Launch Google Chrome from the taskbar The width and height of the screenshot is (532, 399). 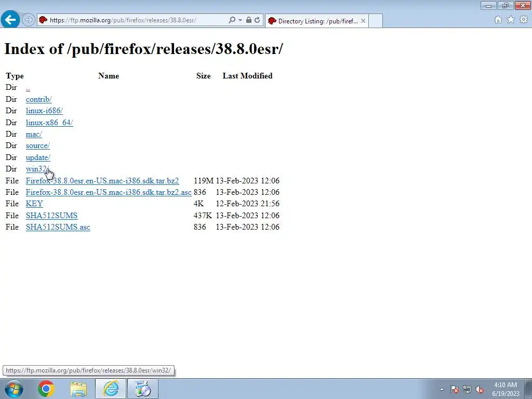46,389
